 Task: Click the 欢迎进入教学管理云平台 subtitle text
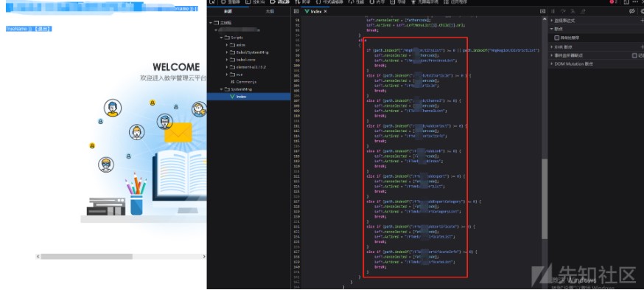click(173, 78)
